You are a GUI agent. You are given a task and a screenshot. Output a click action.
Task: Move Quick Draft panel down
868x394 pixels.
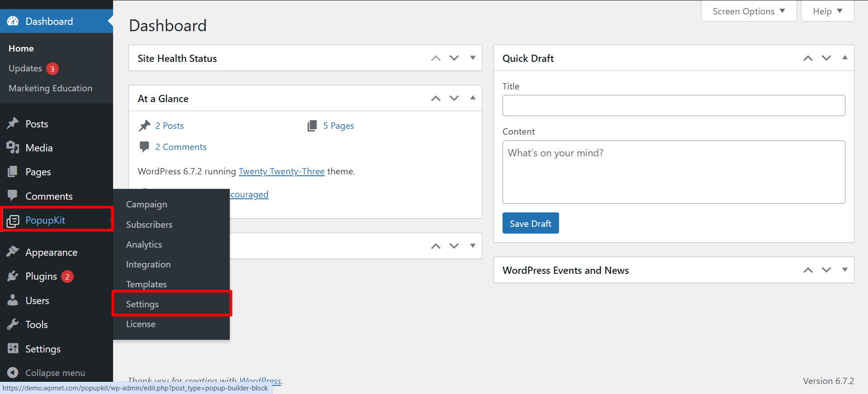(826, 58)
